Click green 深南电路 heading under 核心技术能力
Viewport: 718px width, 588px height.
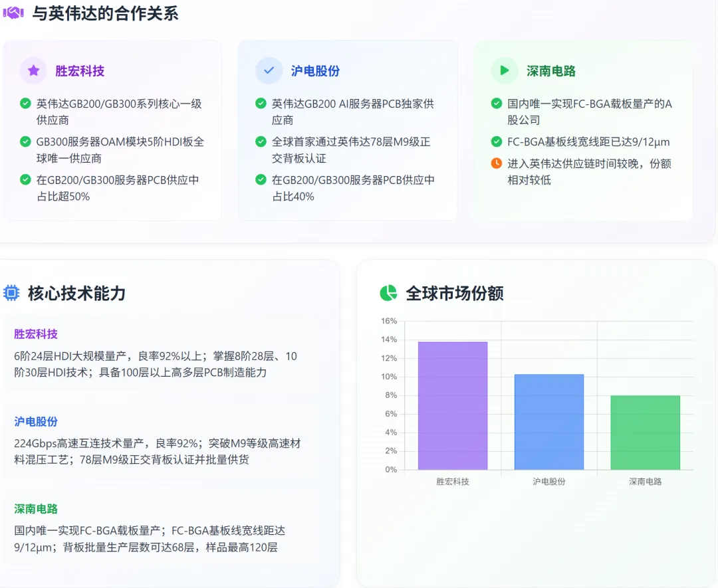point(36,509)
